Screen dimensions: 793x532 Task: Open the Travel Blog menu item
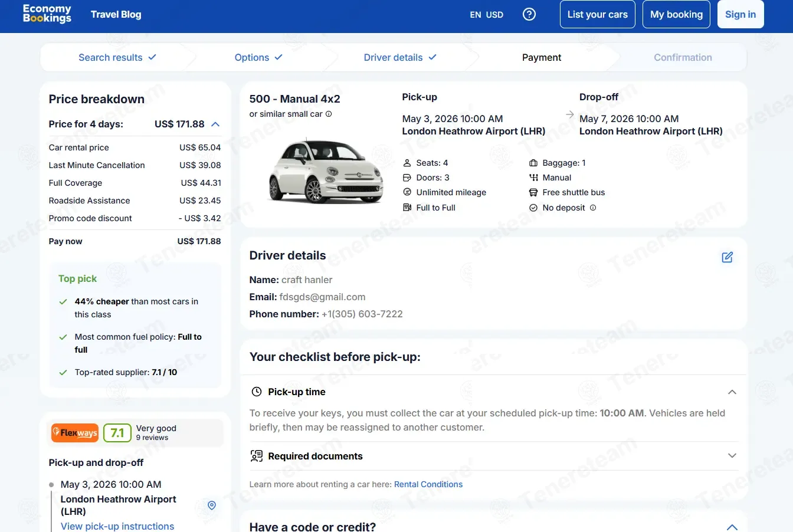point(116,14)
